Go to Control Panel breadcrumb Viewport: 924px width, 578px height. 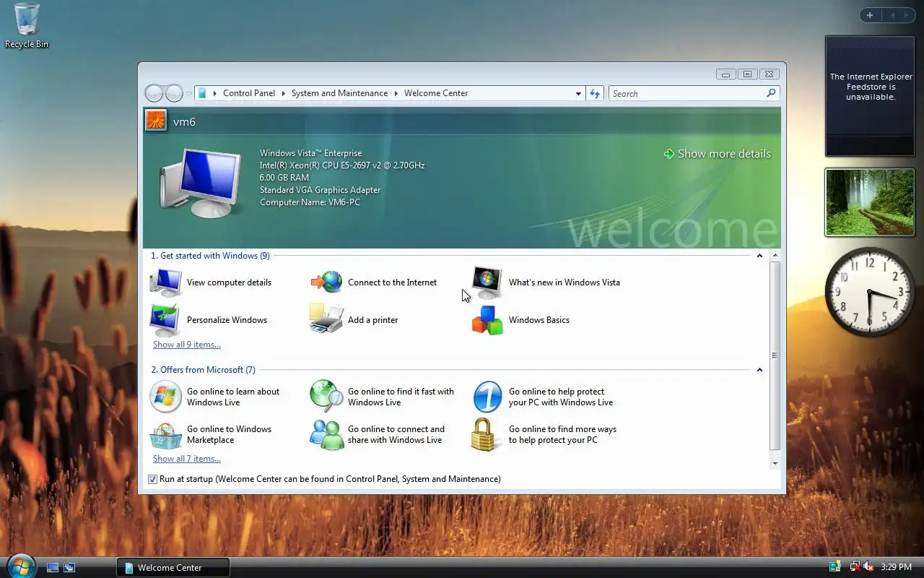249,93
